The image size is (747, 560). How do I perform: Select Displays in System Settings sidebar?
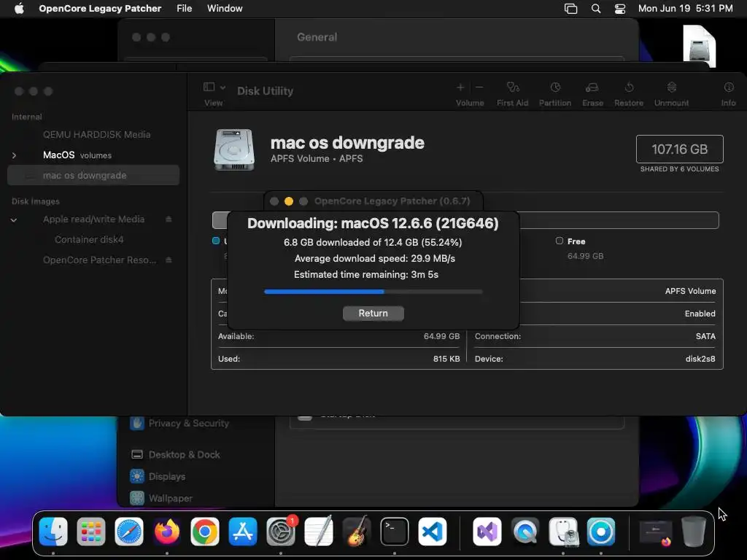click(158, 476)
